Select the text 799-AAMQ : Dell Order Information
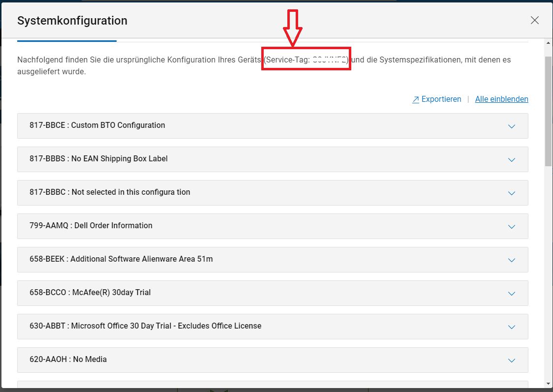Screen dimensions: 553x392 (x=91, y=226)
